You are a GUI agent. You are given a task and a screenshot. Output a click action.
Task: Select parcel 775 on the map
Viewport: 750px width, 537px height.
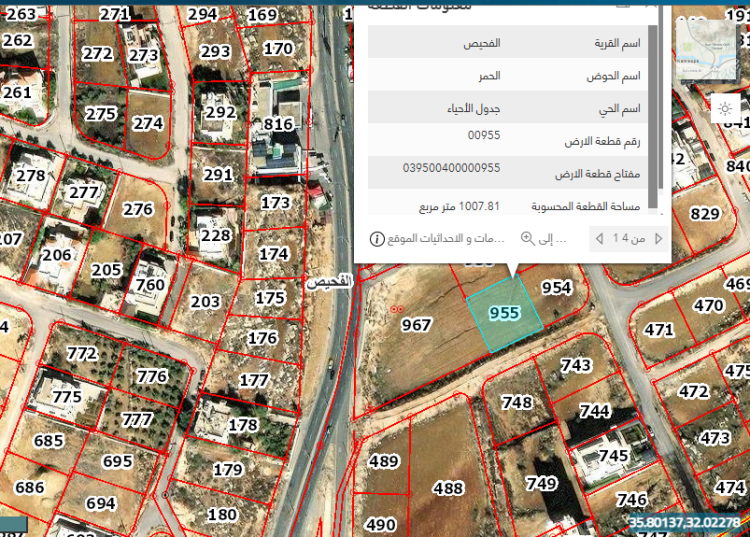click(66, 397)
